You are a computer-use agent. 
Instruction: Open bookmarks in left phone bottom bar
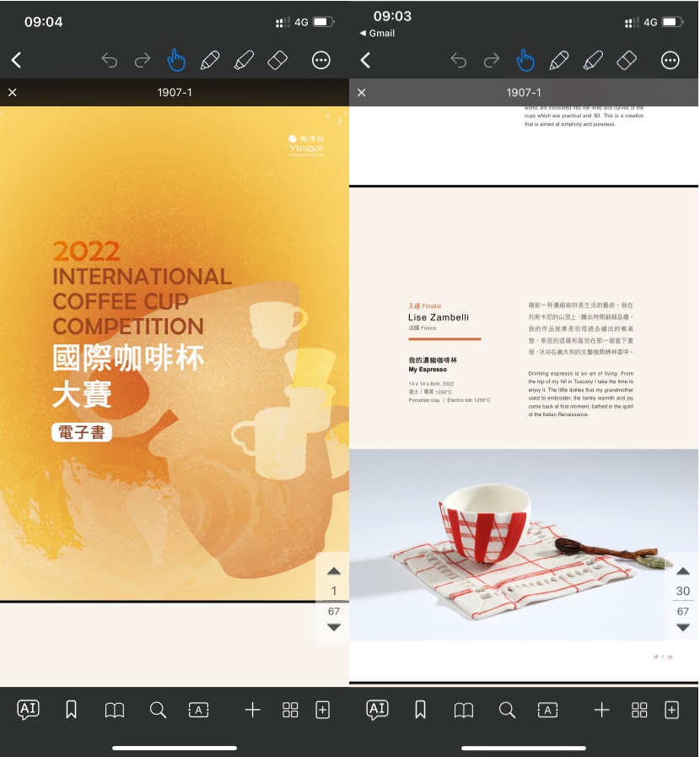tap(71, 710)
